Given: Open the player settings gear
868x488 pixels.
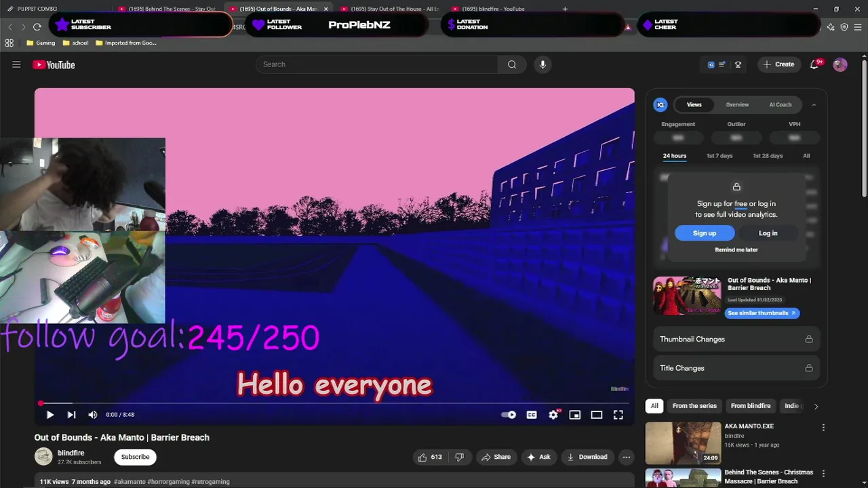Looking at the screenshot, I should [x=553, y=415].
